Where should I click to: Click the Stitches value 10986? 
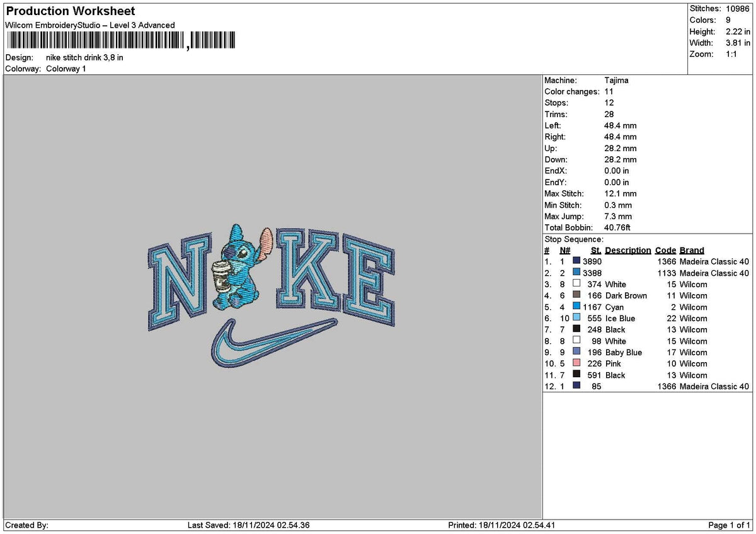click(x=738, y=9)
